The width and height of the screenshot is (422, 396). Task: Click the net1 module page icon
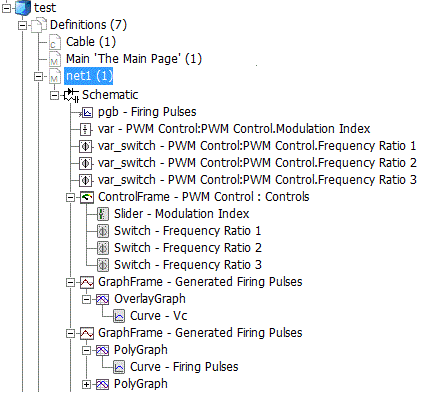coord(55,76)
